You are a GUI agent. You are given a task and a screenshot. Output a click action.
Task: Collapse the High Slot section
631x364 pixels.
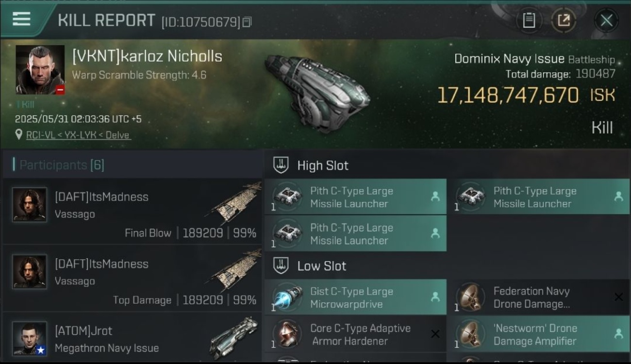(x=281, y=165)
